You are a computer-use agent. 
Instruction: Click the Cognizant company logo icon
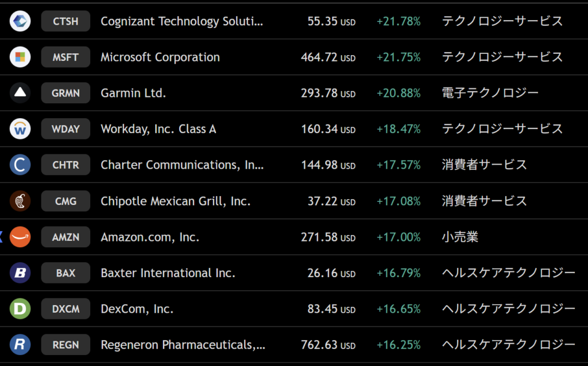point(20,21)
